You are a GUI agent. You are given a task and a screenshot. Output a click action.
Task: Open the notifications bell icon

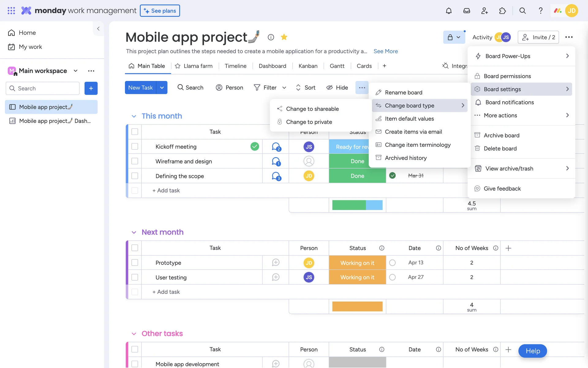tap(449, 11)
